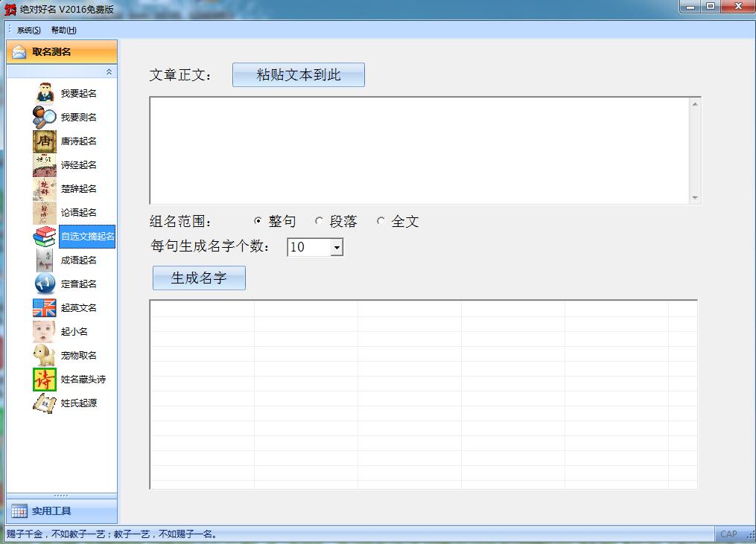Click the text area scroll down arrow

point(695,197)
